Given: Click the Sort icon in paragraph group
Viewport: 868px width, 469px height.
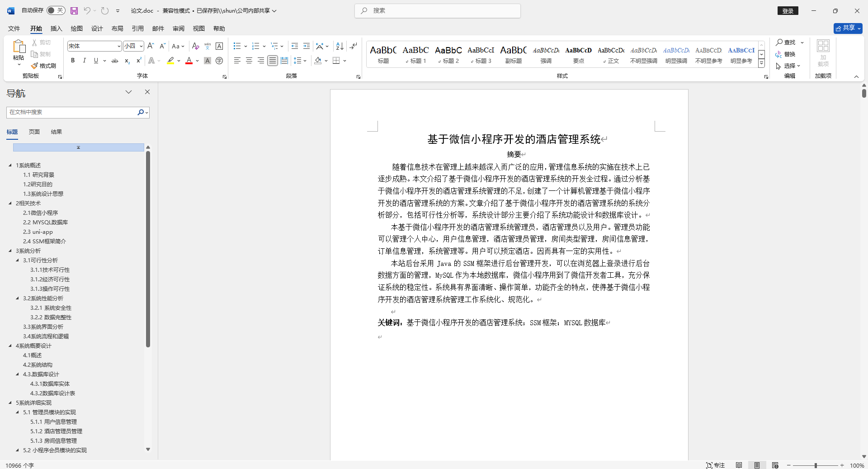Looking at the screenshot, I should 340,46.
